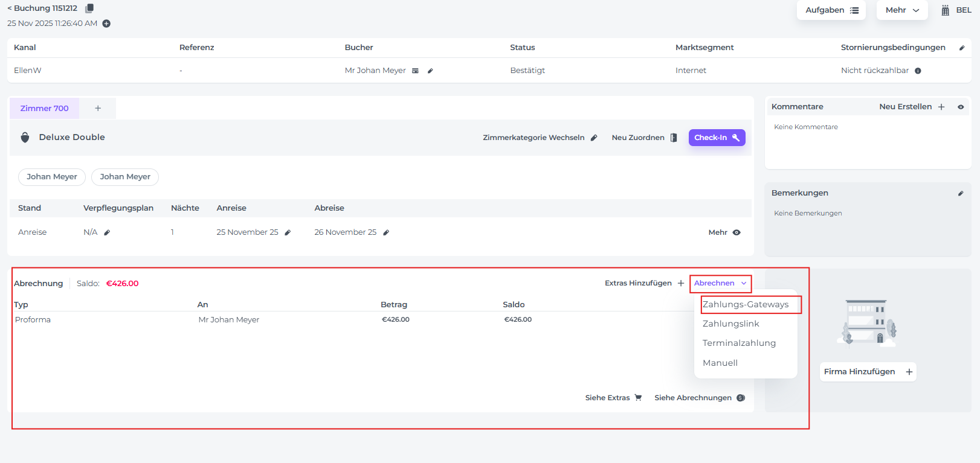Screen dimensions: 980x463
Task: Edit the Bemerkungen section
Action: (x=960, y=193)
